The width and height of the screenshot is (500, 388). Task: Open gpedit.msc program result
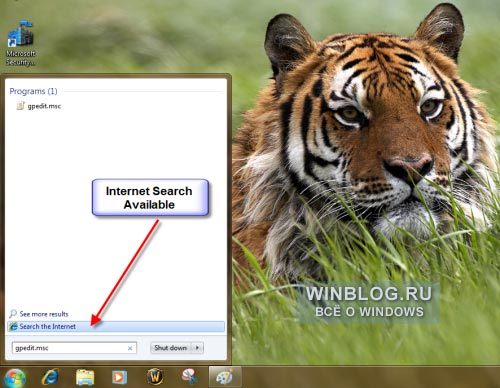[39, 106]
